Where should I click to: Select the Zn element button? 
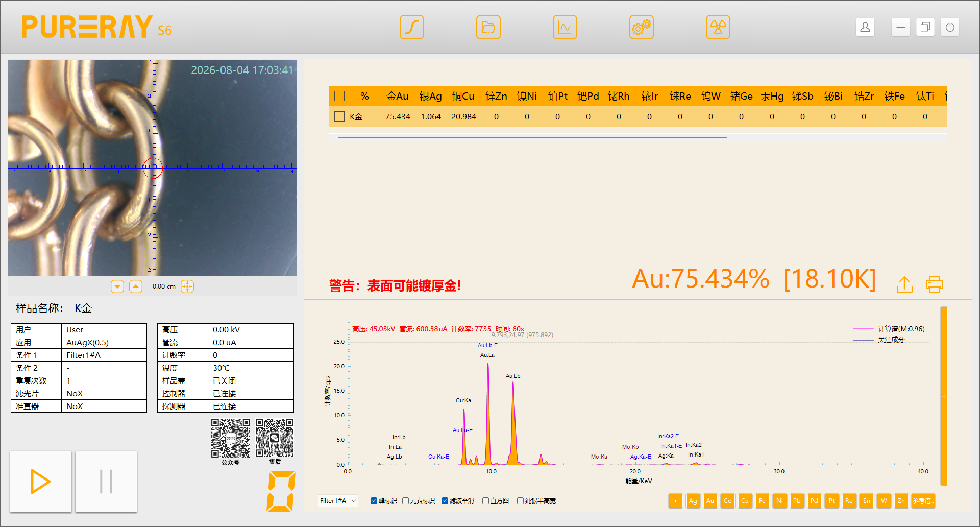pyautogui.click(x=901, y=501)
